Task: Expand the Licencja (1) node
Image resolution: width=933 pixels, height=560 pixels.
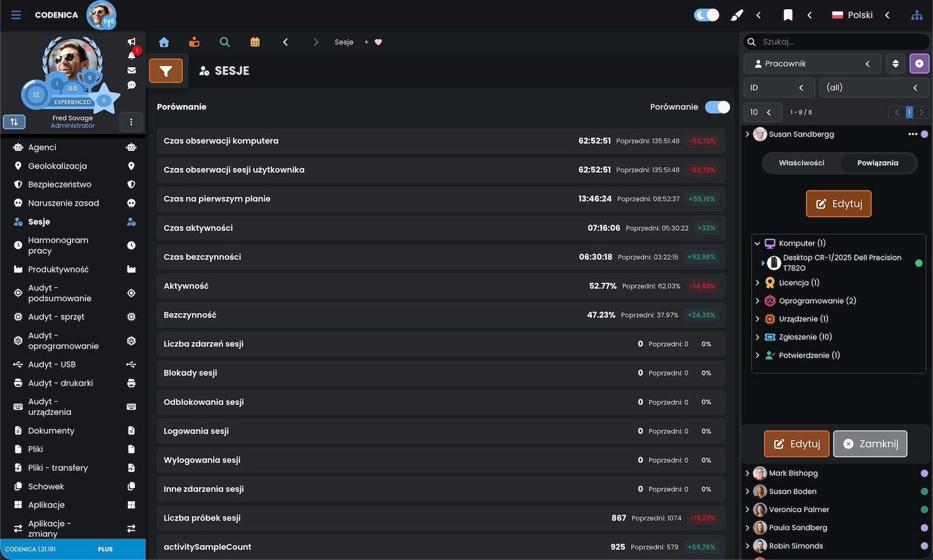Action: (757, 283)
